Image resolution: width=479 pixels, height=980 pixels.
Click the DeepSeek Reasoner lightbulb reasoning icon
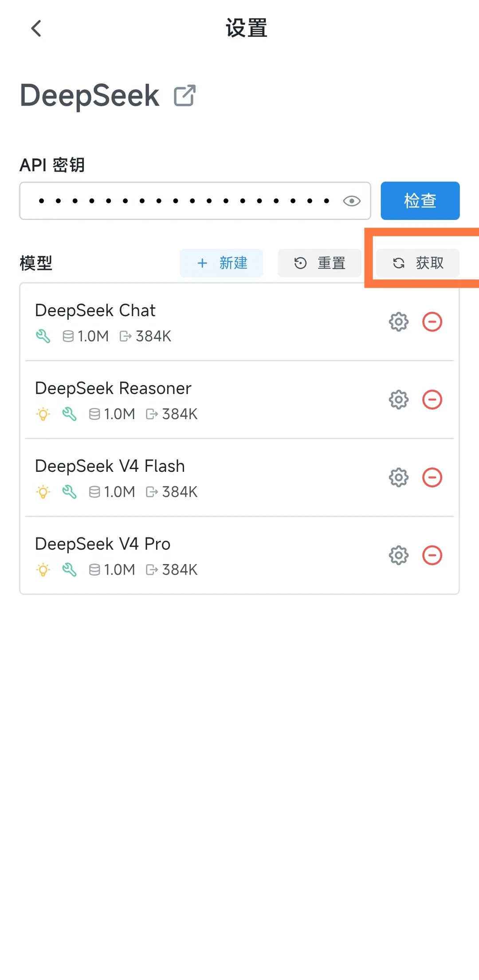[x=43, y=414]
